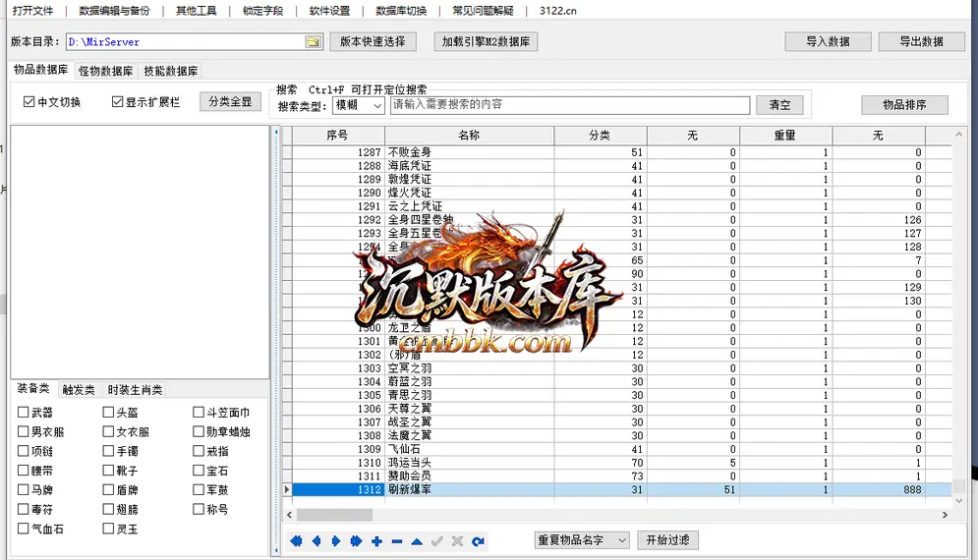Open folder browse icon for 版本目录
This screenshot has width=978, height=560.
tap(314, 42)
